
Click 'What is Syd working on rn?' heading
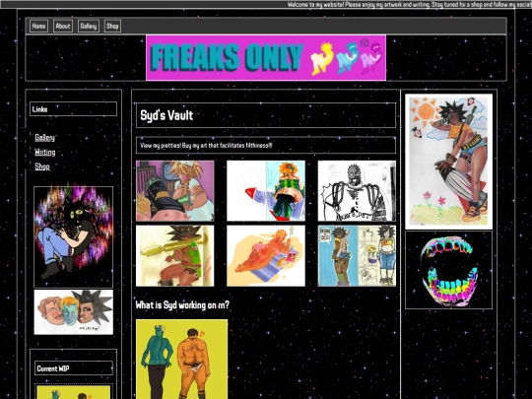tap(182, 305)
